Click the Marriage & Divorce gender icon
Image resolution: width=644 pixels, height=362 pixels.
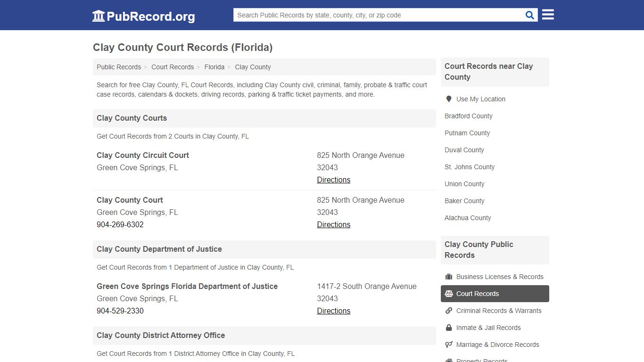449,345
